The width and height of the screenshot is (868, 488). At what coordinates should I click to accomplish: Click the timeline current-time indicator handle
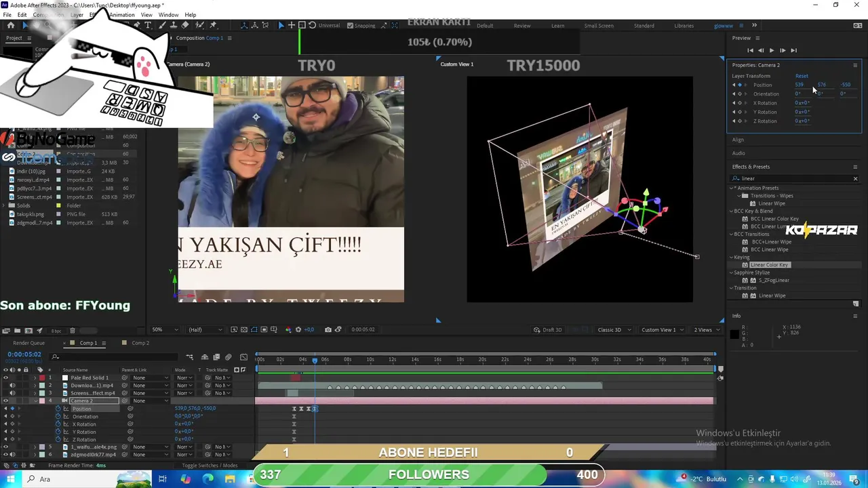tap(315, 360)
